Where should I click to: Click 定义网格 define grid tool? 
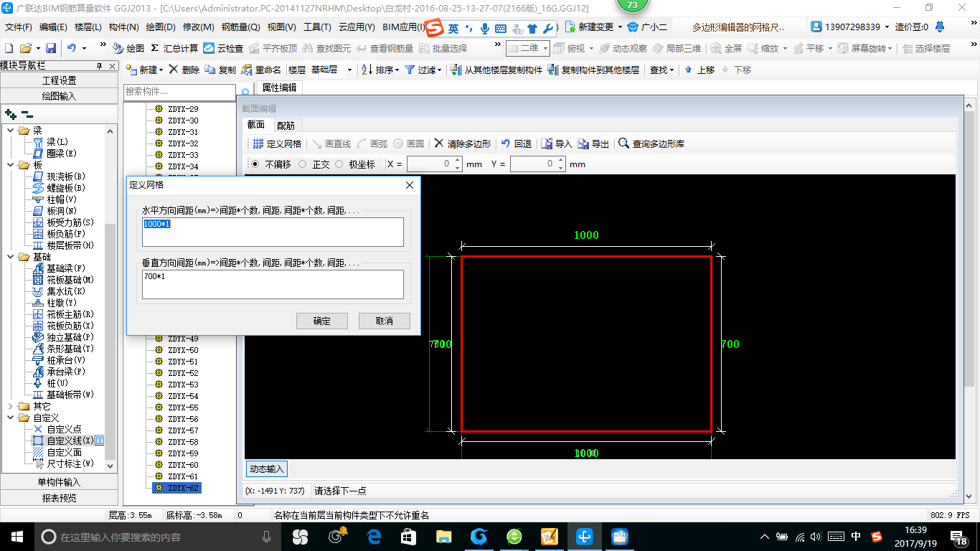(x=277, y=143)
